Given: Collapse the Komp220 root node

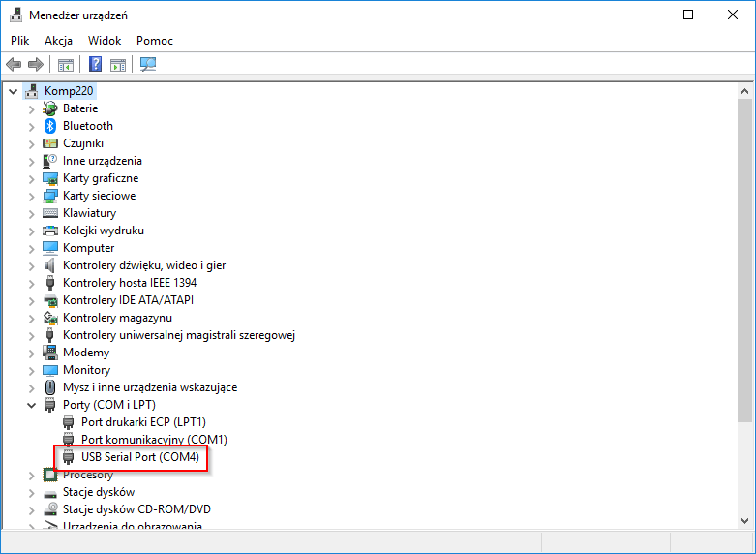Looking at the screenshot, I should click(x=13, y=91).
